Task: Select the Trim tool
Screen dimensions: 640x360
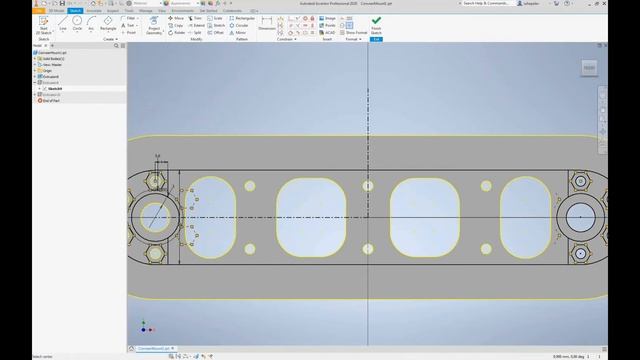Action: [x=195, y=18]
